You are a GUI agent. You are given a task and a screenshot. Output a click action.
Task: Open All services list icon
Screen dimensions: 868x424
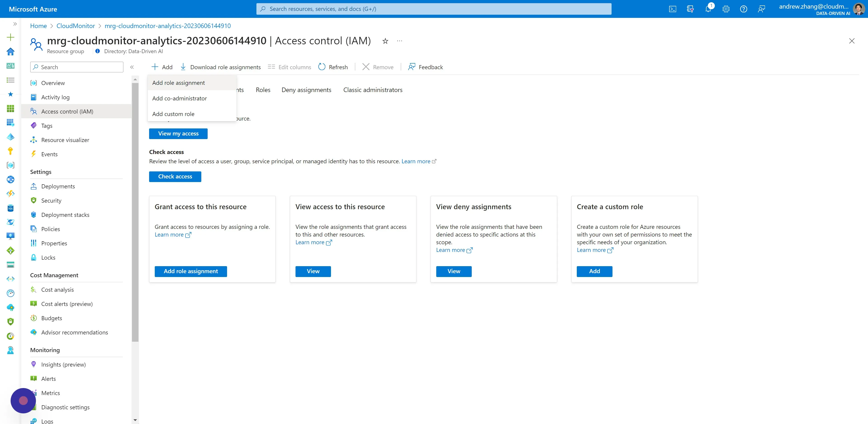pos(10,80)
